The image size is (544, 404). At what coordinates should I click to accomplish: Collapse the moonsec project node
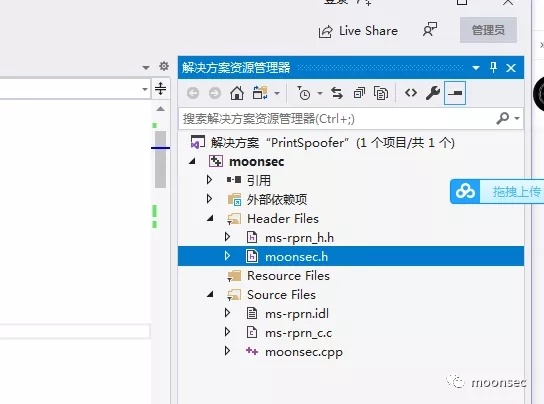192,161
